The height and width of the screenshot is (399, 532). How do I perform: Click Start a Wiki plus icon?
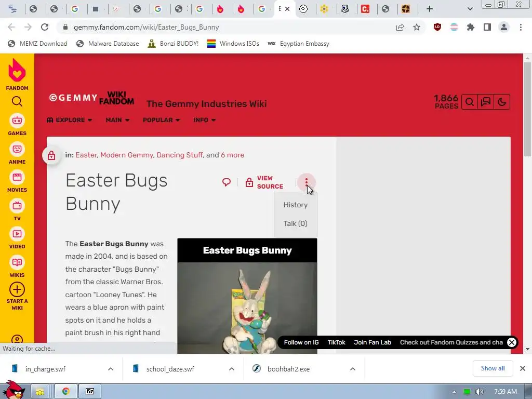(x=17, y=290)
